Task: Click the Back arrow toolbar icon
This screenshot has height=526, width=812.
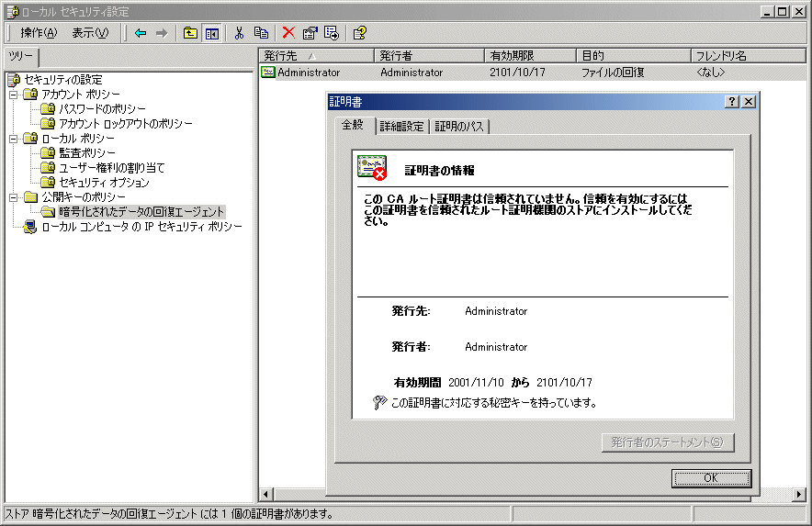Action: 141,33
